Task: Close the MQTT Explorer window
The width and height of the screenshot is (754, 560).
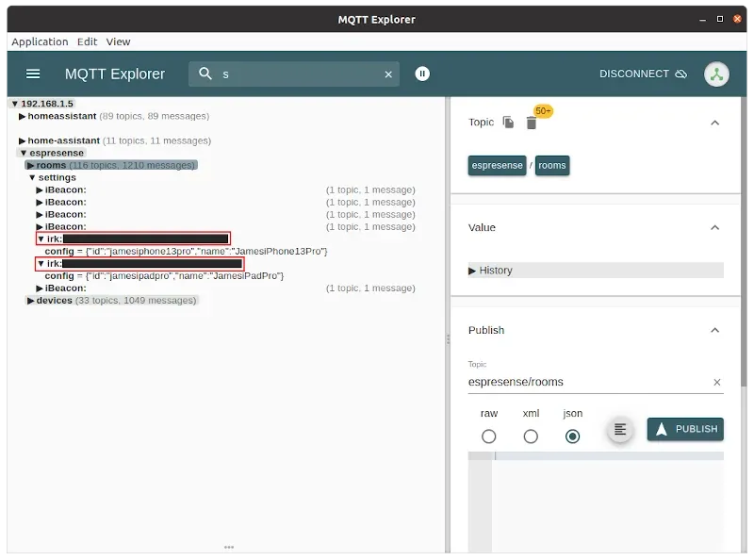Action: click(737, 19)
